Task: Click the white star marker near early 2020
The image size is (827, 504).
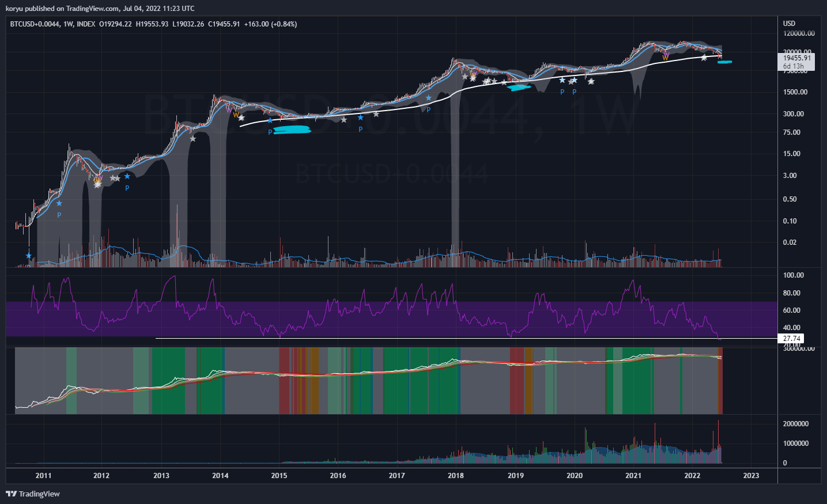Action: 591,81
